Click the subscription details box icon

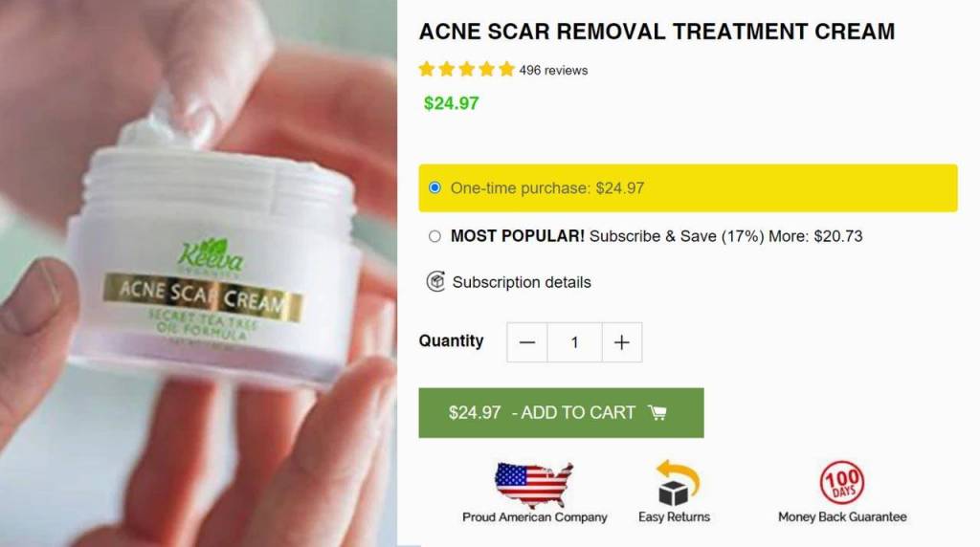435,281
